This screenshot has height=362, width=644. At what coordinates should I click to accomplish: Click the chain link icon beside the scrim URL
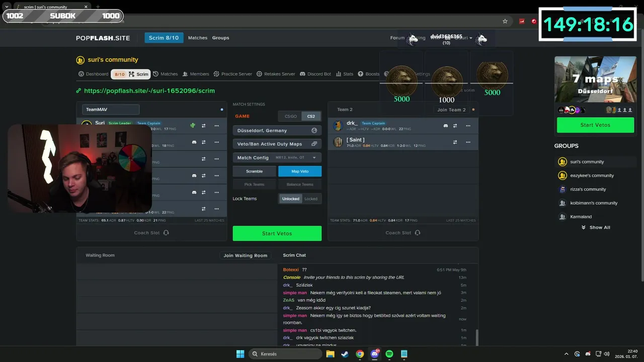tap(78, 91)
